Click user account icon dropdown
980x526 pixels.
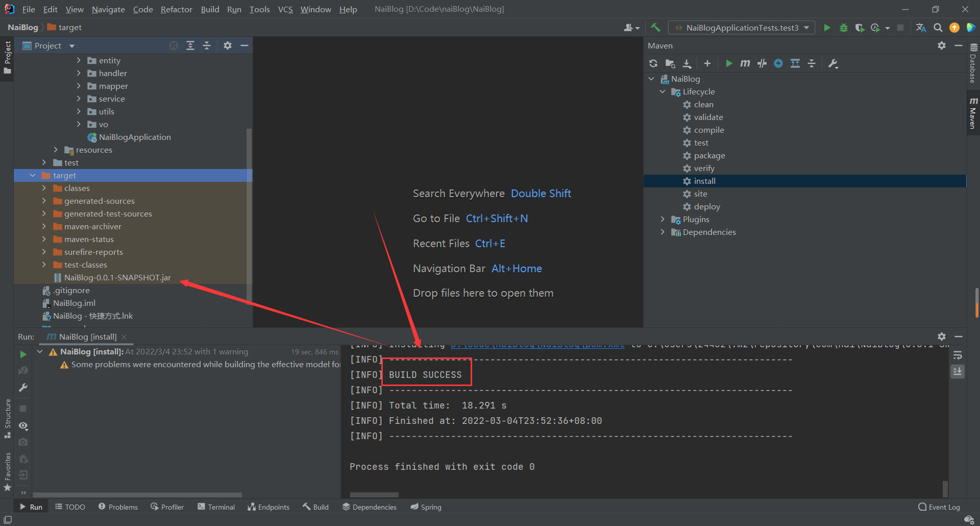pos(631,28)
